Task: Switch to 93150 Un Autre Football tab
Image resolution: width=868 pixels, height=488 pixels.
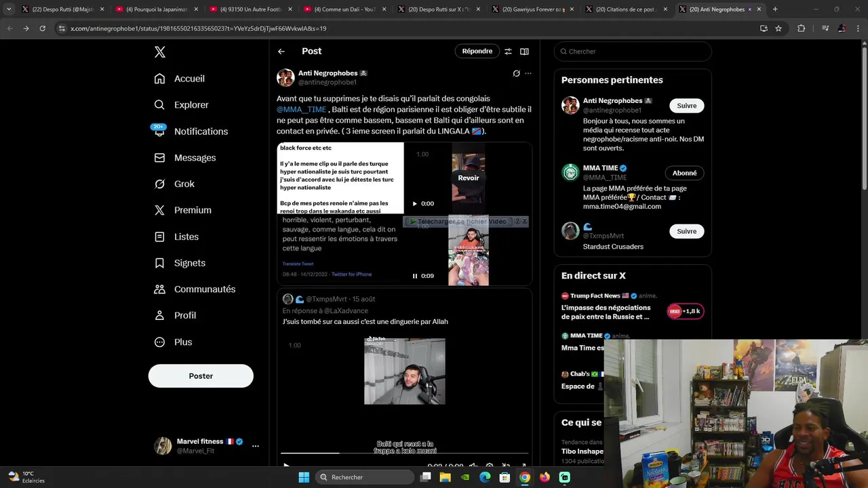Action: point(250,9)
